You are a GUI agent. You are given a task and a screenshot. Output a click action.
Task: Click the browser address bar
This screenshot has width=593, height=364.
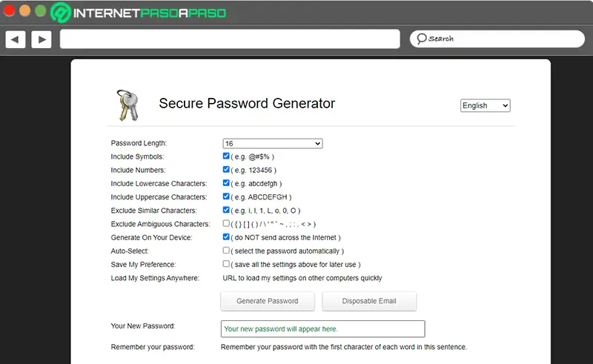pos(230,39)
